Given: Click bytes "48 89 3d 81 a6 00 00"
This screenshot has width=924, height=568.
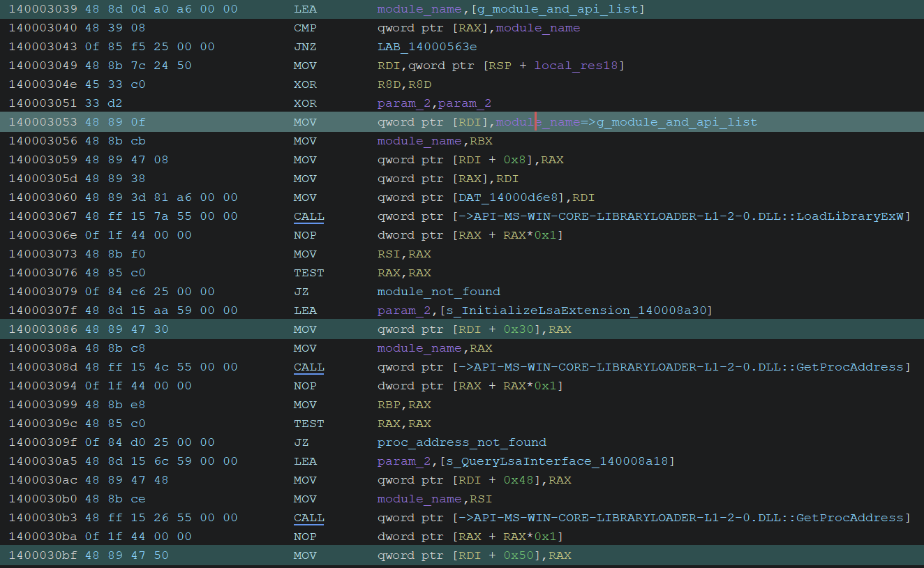Looking at the screenshot, I should pos(161,197).
